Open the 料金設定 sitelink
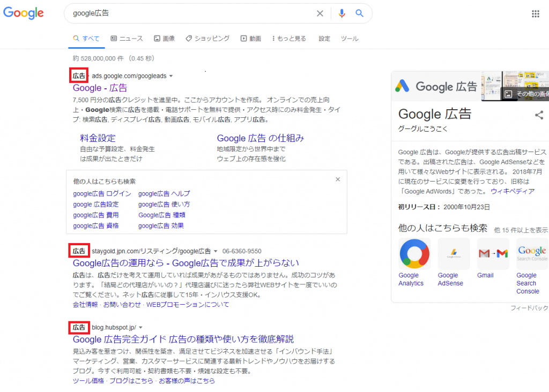The image size is (549, 392). coord(98,138)
